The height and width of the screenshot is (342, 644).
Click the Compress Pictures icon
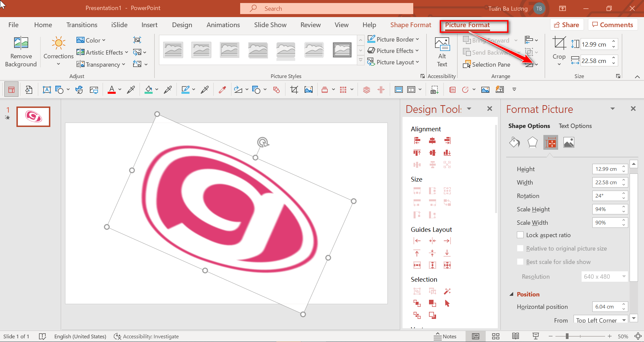pyautogui.click(x=137, y=40)
